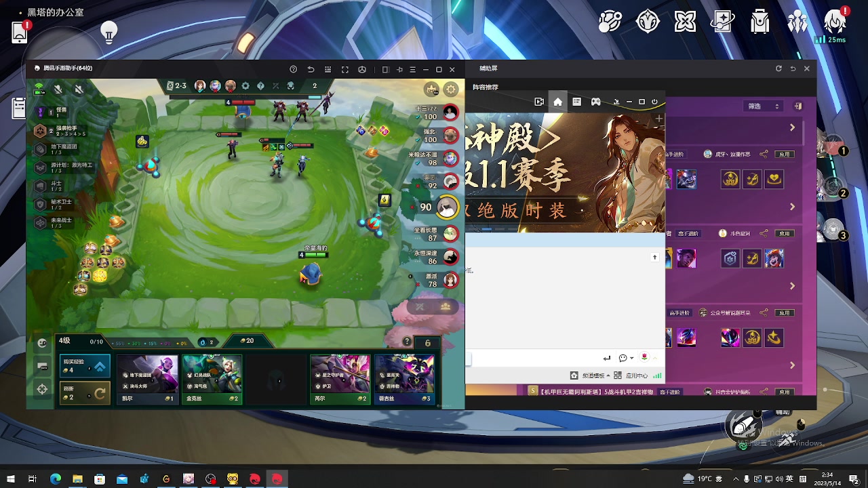Image resolution: width=868 pixels, height=488 pixels.
Task: Toggle the muted speaker icon in game
Action: pyautogui.click(x=79, y=89)
